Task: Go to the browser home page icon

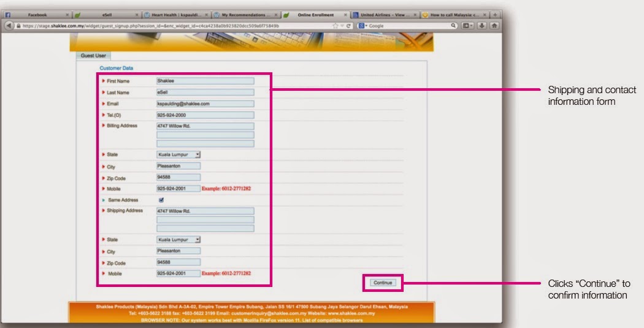Action: 494,26
